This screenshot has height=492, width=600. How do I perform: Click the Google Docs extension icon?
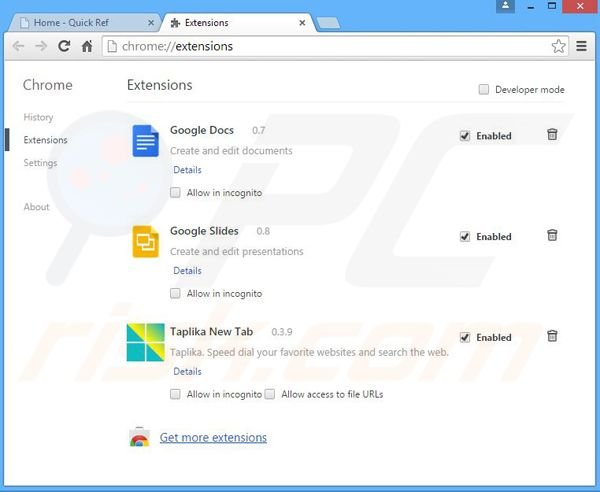pos(145,141)
